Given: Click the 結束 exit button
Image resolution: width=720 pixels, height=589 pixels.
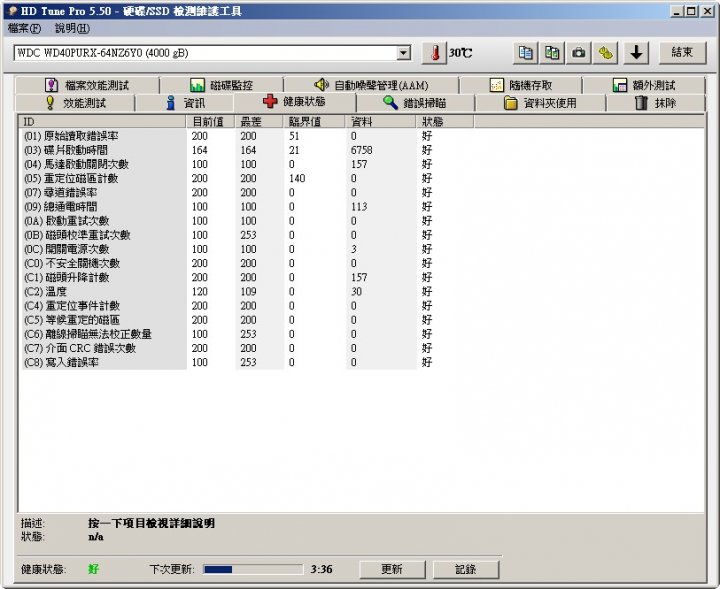Looking at the screenshot, I should [x=682, y=52].
